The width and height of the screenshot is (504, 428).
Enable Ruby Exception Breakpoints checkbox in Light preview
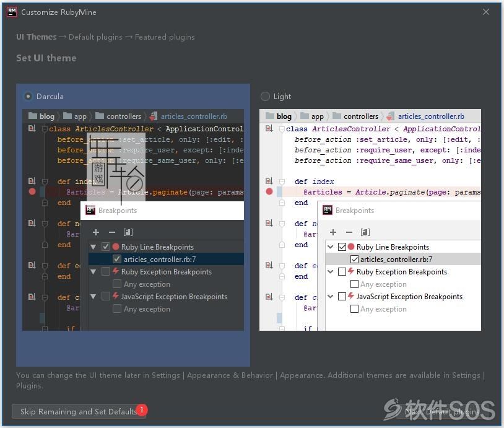click(x=342, y=271)
